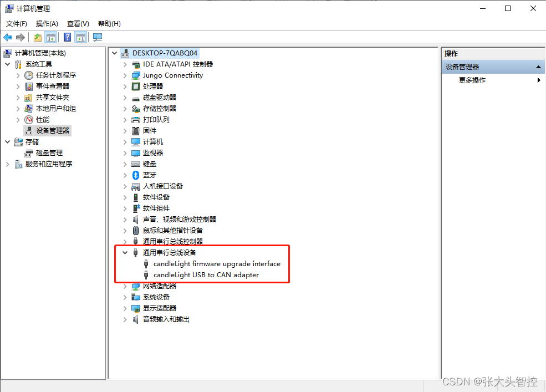Click the USB icon of candleLight firmware upgrade interface

pyautogui.click(x=146, y=264)
